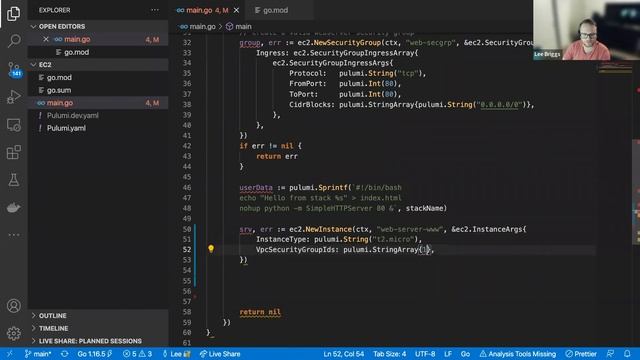Open the notifications bell in status bar
The height and width of the screenshot is (360, 640).
click(x=627, y=353)
